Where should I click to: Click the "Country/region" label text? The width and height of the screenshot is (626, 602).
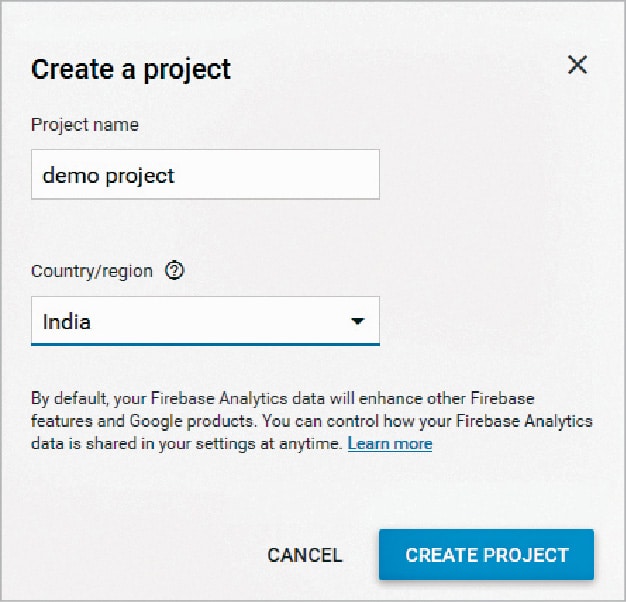click(92, 271)
